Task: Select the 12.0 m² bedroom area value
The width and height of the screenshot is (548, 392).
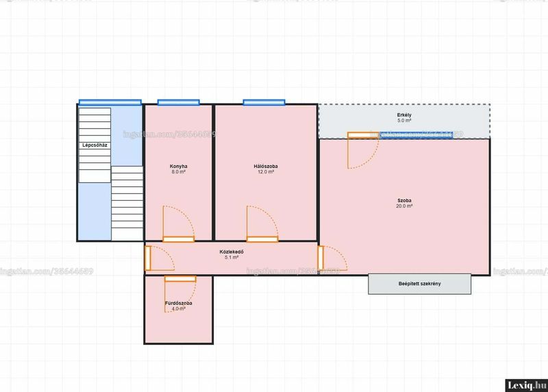Action: (266, 172)
